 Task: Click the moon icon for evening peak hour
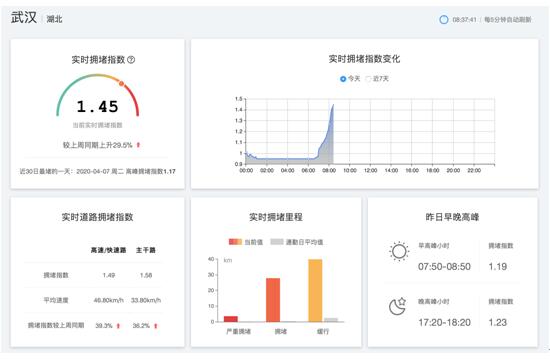pos(397,307)
